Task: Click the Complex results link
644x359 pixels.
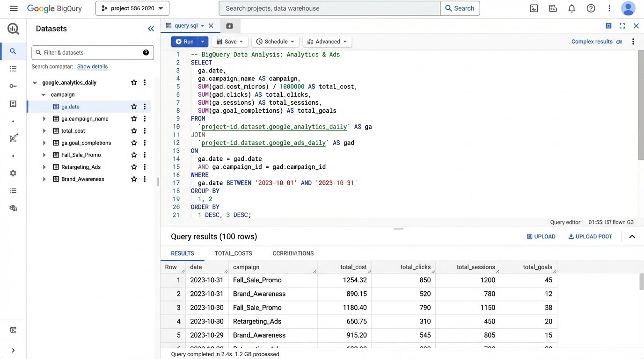Action: click(592, 41)
